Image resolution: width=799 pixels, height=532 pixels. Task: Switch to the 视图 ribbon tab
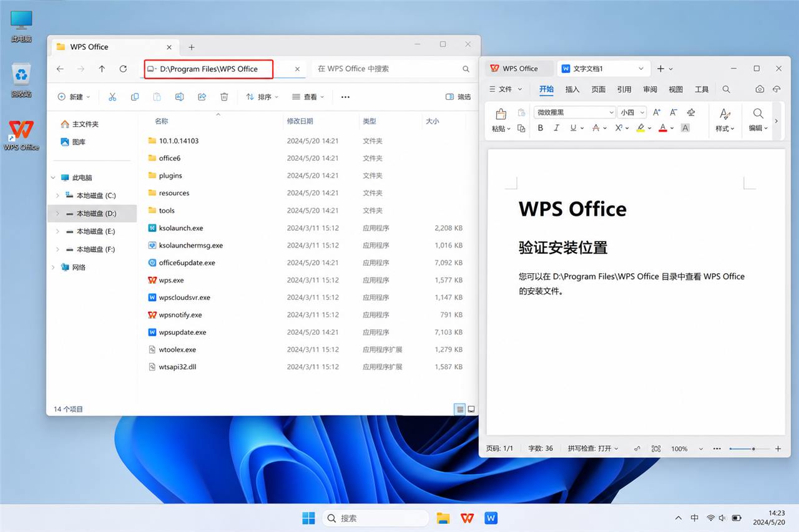tap(676, 89)
